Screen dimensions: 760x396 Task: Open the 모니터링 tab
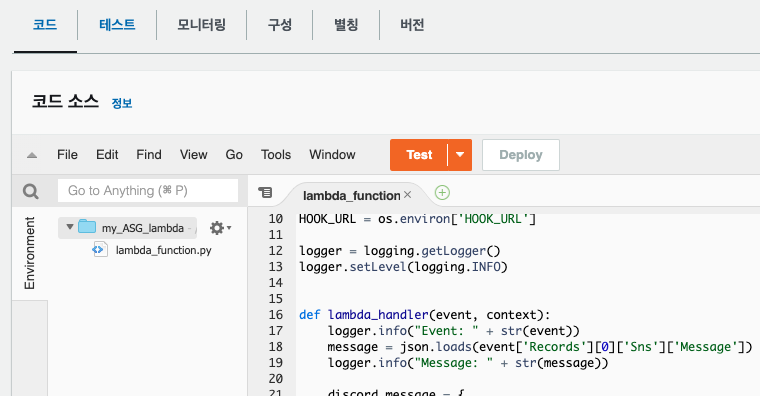tap(201, 25)
